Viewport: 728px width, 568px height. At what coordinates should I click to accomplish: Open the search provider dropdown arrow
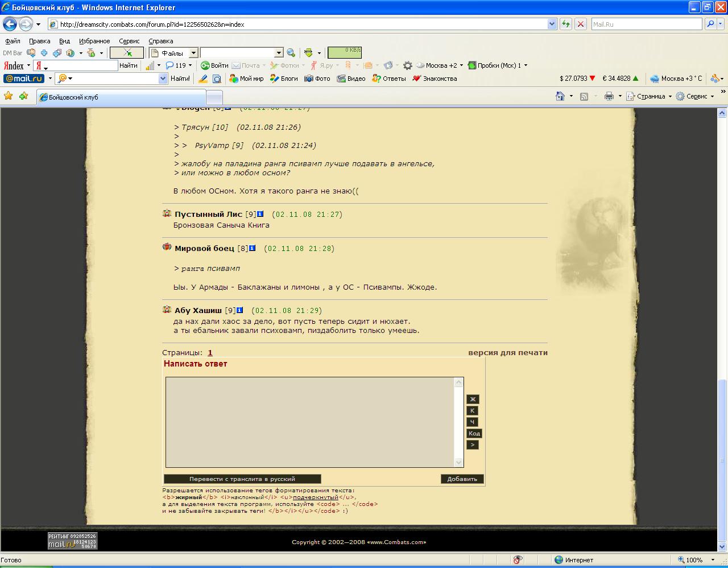722,24
